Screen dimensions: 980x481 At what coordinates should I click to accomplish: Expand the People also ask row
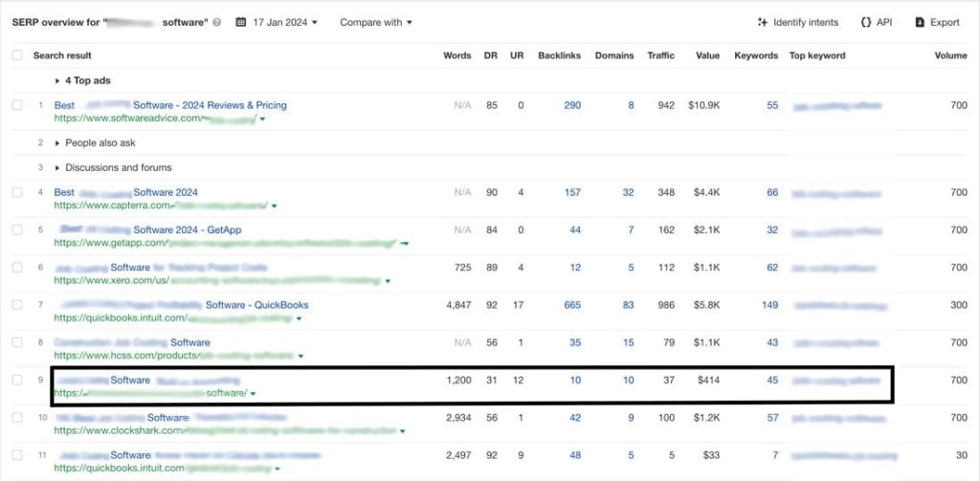tap(57, 142)
